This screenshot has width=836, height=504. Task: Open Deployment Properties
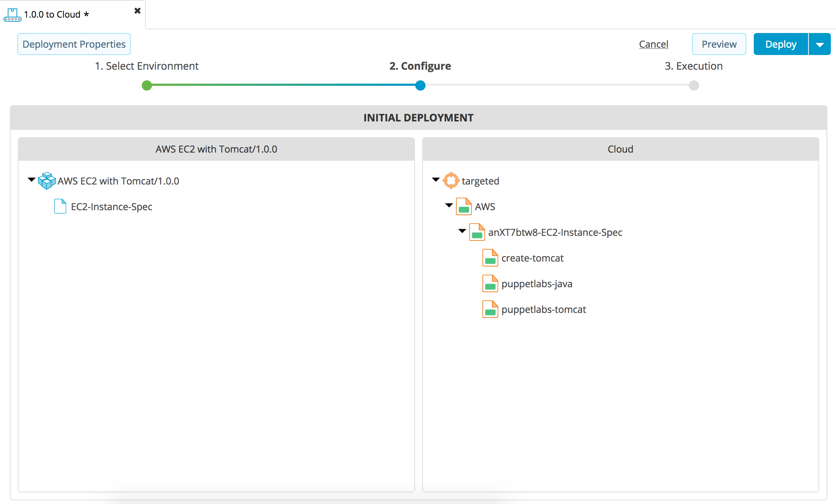[74, 44]
